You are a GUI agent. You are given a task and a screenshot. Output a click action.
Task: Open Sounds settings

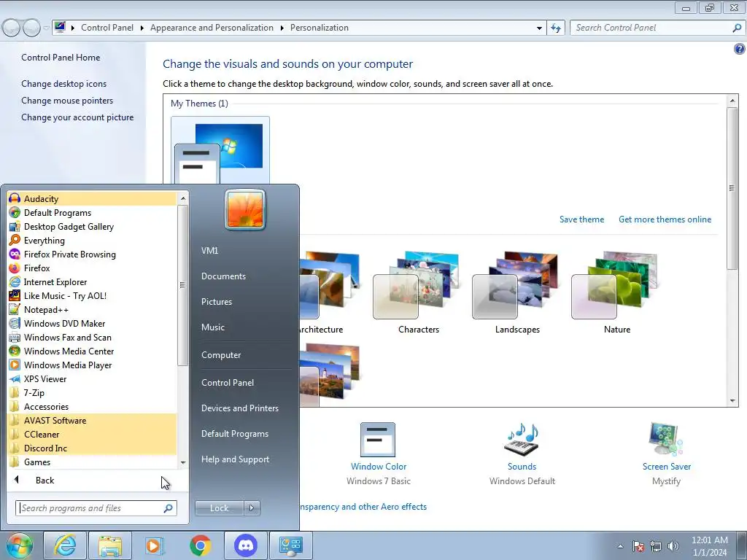(522, 454)
